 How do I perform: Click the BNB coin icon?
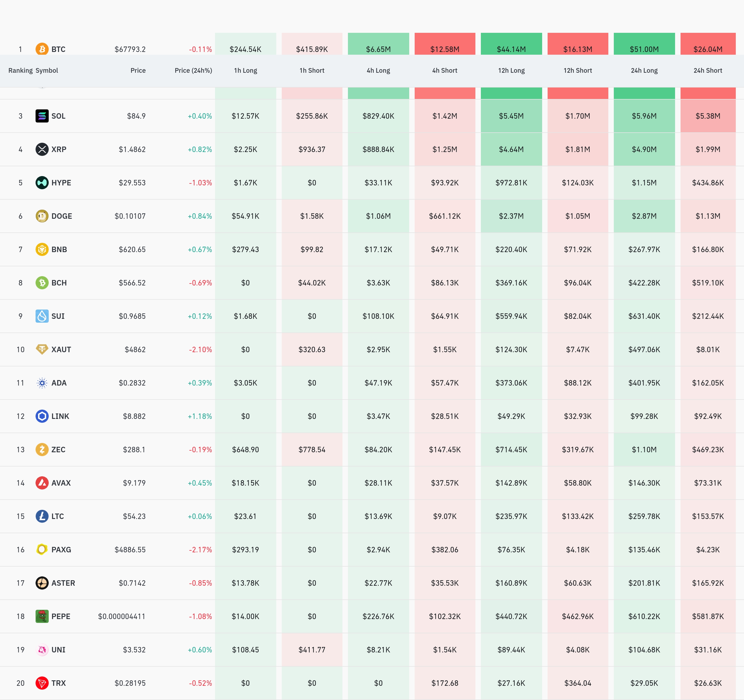(42, 249)
